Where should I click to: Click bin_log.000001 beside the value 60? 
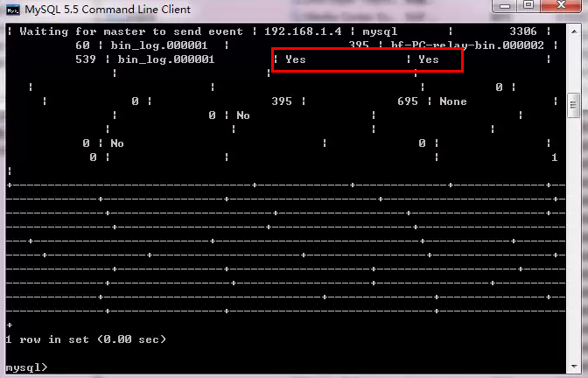[159, 45]
